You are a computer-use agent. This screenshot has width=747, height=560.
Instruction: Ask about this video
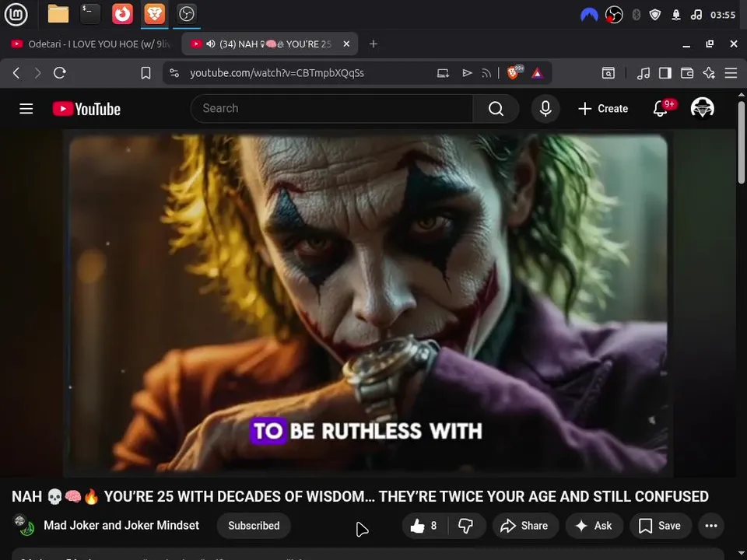[594, 526]
